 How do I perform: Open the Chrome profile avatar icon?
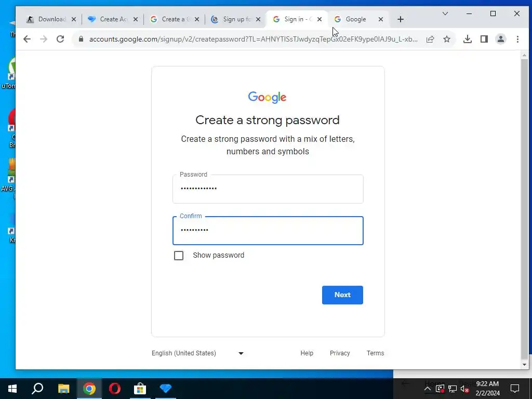coord(501,39)
